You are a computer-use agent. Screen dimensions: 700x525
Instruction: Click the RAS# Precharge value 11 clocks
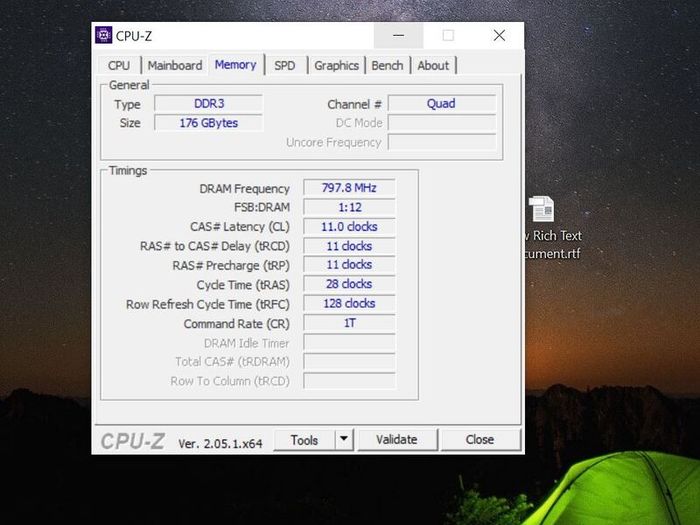[x=349, y=265]
